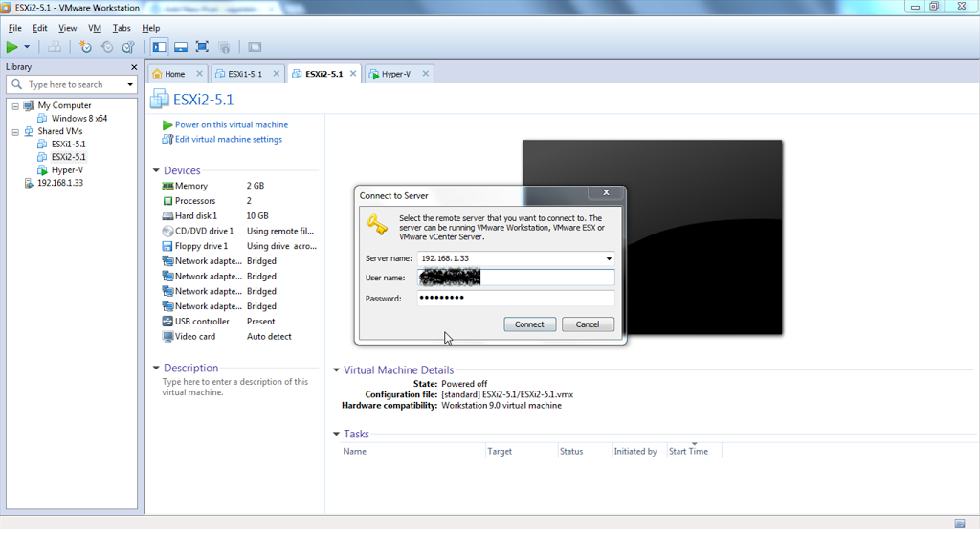The image size is (980, 536).
Task: Select the Floppy drive 1 device
Action: (x=239, y=246)
